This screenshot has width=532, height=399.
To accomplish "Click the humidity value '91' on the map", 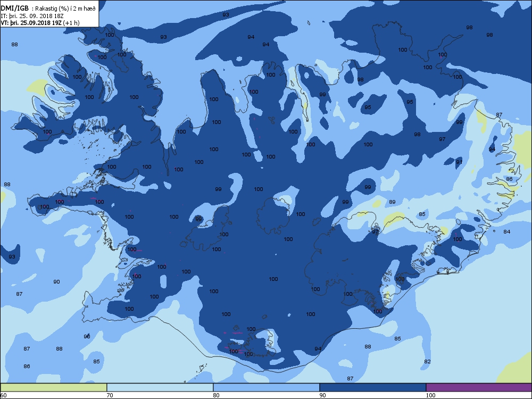I will click(459, 162).
